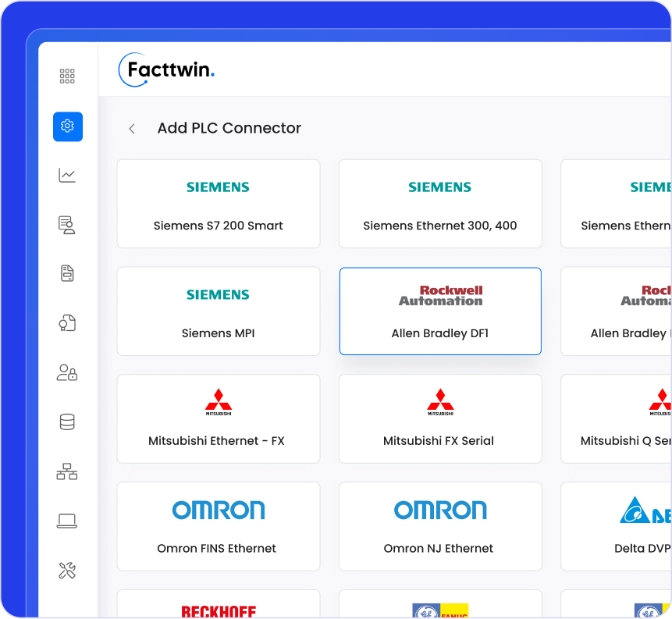The width and height of the screenshot is (672, 619).
Task: Open the network hierarchy sidebar icon
Action: 67,471
